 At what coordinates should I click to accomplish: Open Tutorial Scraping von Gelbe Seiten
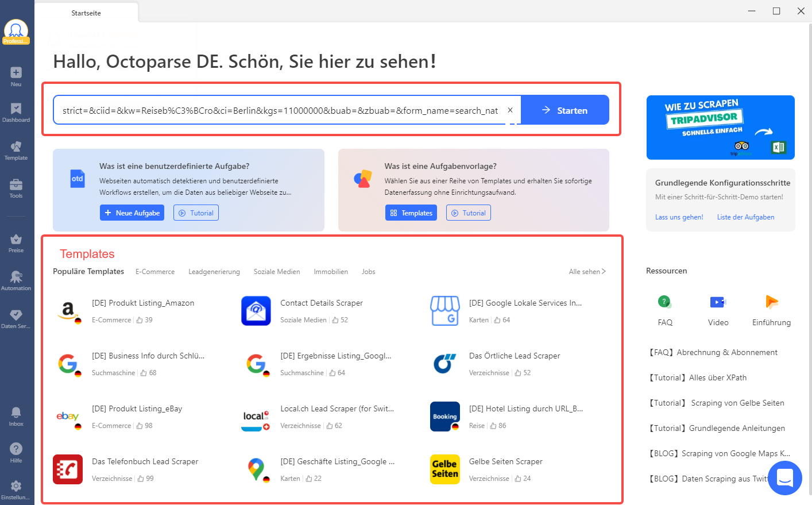coord(716,403)
